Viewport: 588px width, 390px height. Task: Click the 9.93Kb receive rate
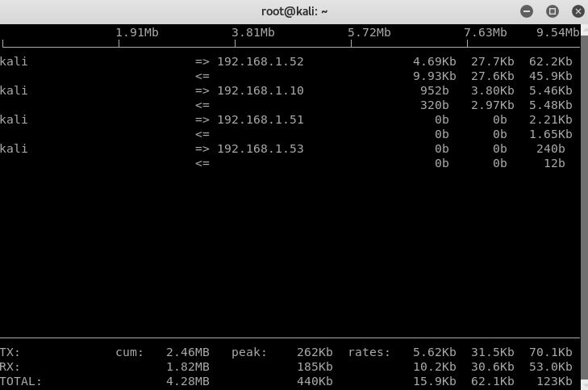point(435,76)
